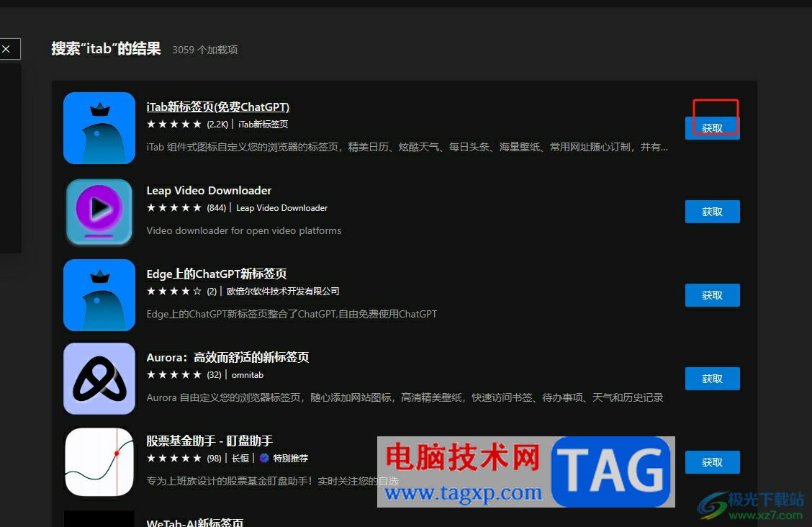Open the 股票基金助手 - 盯盘助手 title link
The image size is (812, 527).
209,441
